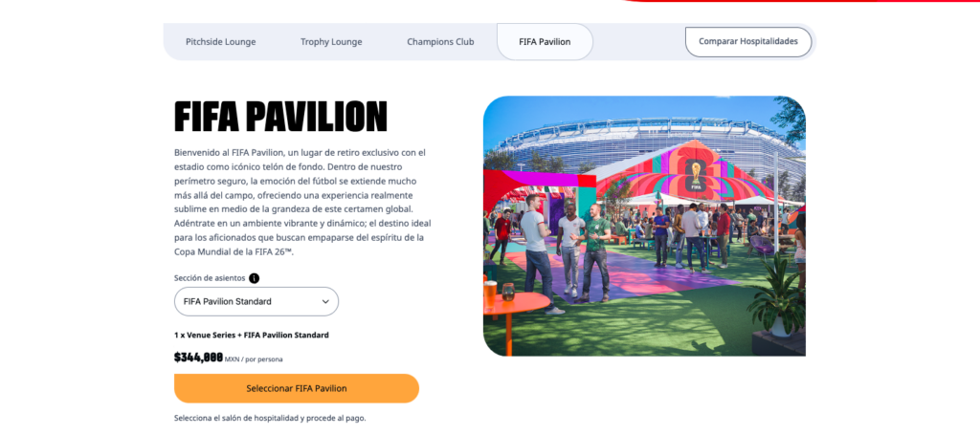Click the 1 x Venue Series package line
980x435 pixels.
[252, 336]
